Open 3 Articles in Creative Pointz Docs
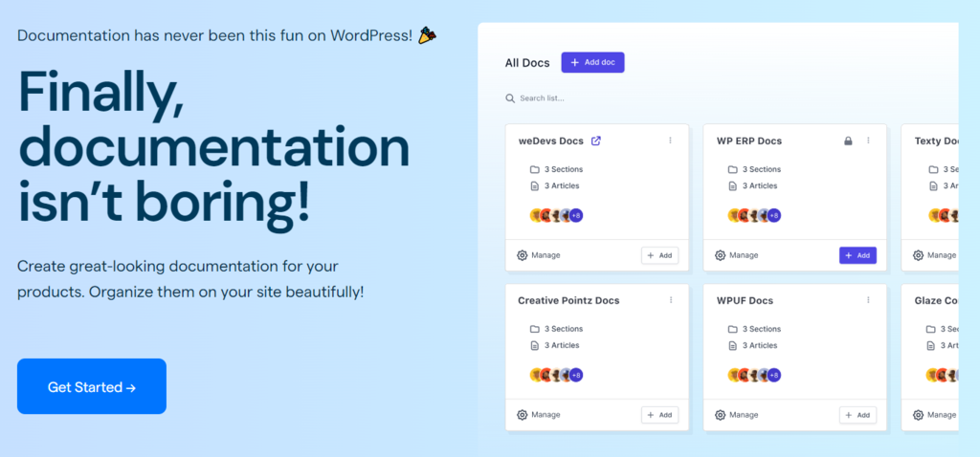The height and width of the screenshot is (457, 980). [x=554, y=345]
